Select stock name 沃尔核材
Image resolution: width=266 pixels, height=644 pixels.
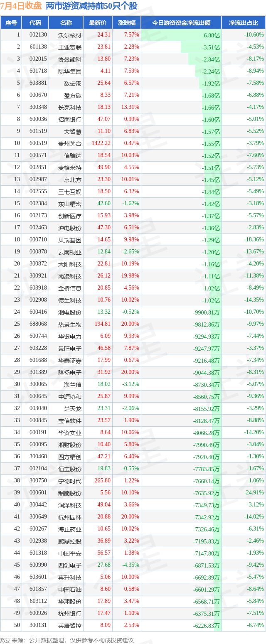(x=70, y=35)
